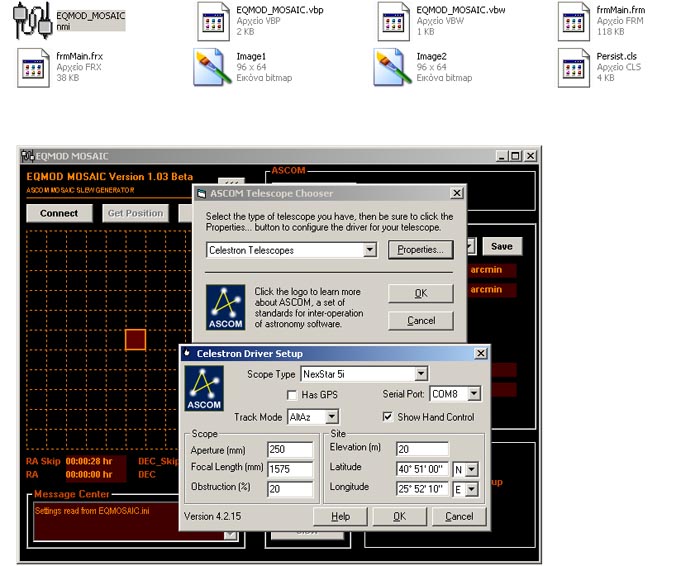Open the Celestron Telescopes dropdown
Image resolution: width=700 pixels, height=566 pixels.
coord(370,250)
